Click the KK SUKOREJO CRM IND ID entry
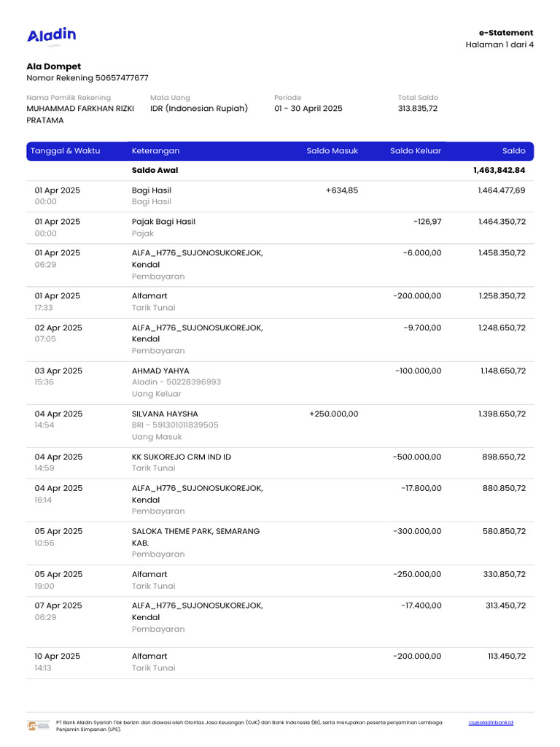Screen dimensions: 560x747 pos(182,457)
